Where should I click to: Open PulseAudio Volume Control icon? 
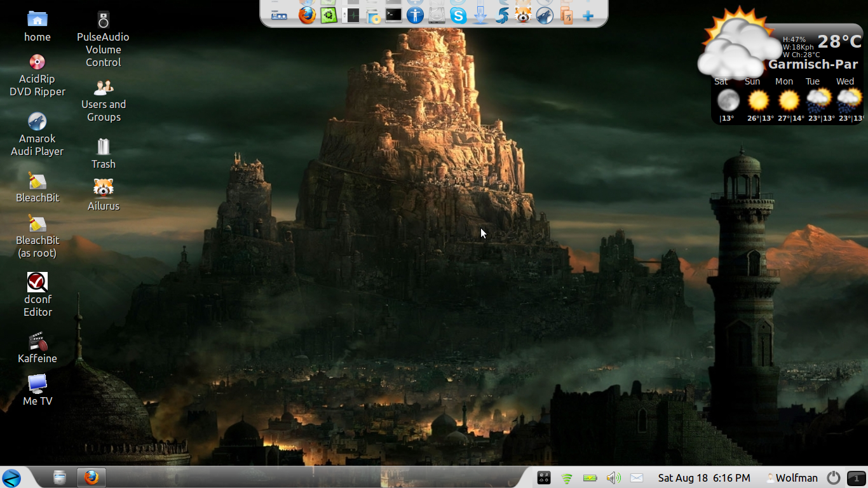point(103,20)
